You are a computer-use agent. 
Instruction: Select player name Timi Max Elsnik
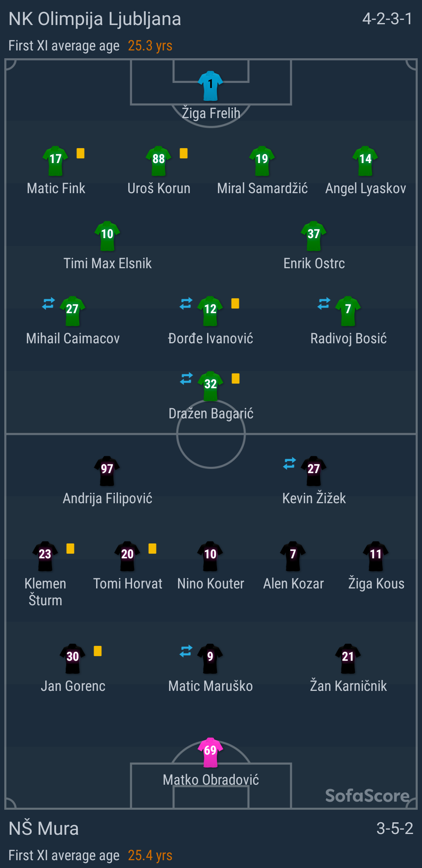pos(107,264)
